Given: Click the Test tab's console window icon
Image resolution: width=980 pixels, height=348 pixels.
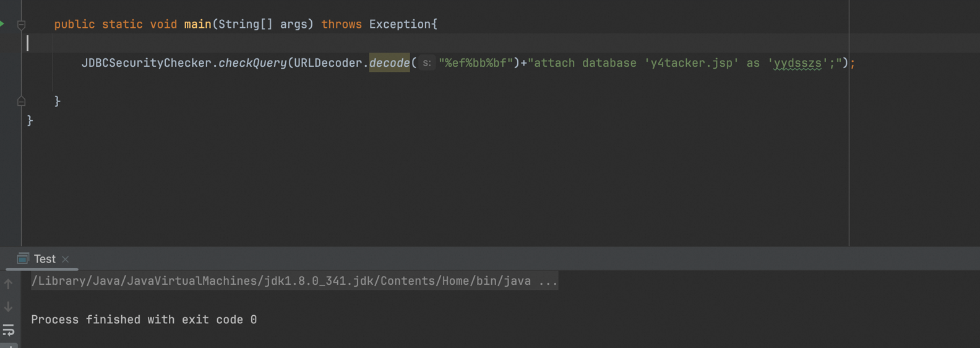Looking at the screenshot, I should [23, 258].
